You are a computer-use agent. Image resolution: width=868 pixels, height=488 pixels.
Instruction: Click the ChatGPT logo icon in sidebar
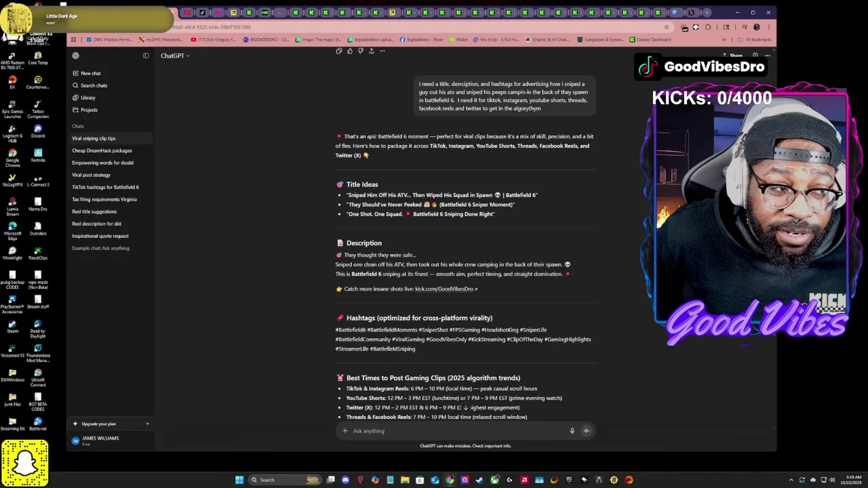(75, 56)
